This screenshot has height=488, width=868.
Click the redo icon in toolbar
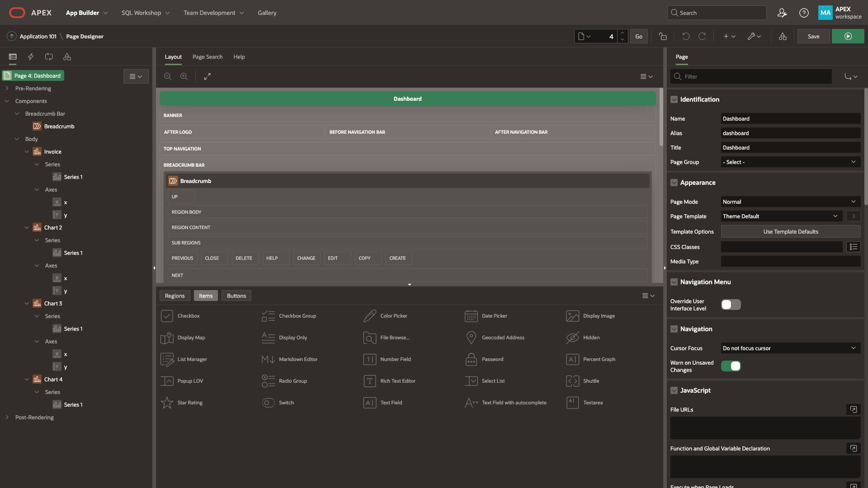(702, 36)
